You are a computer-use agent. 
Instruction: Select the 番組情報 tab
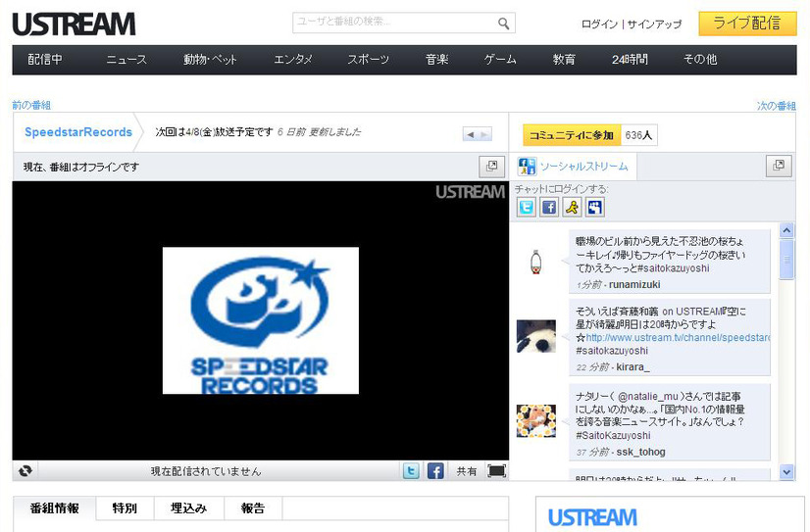pos(54,508)
